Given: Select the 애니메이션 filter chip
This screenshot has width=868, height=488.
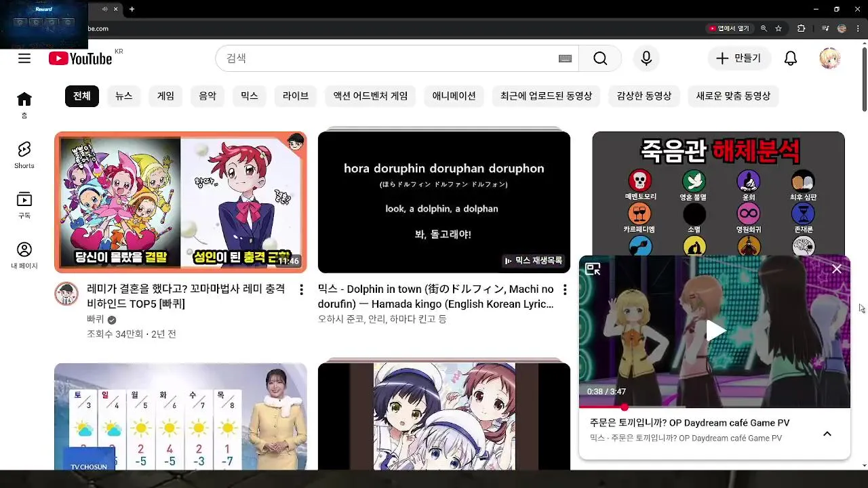Looking at the screenshot, I should click(454, 96).
